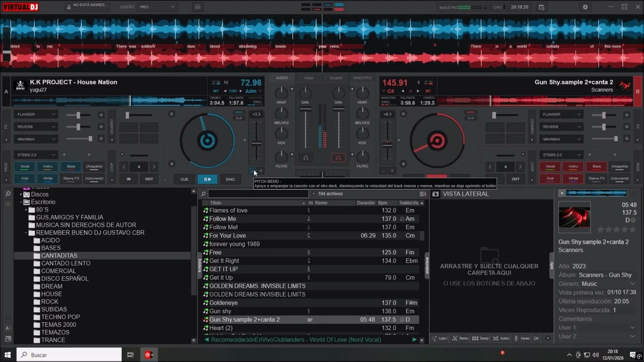Click deck A SINC. sync button
Screen dimensions: 644x362
pos(230,179)
